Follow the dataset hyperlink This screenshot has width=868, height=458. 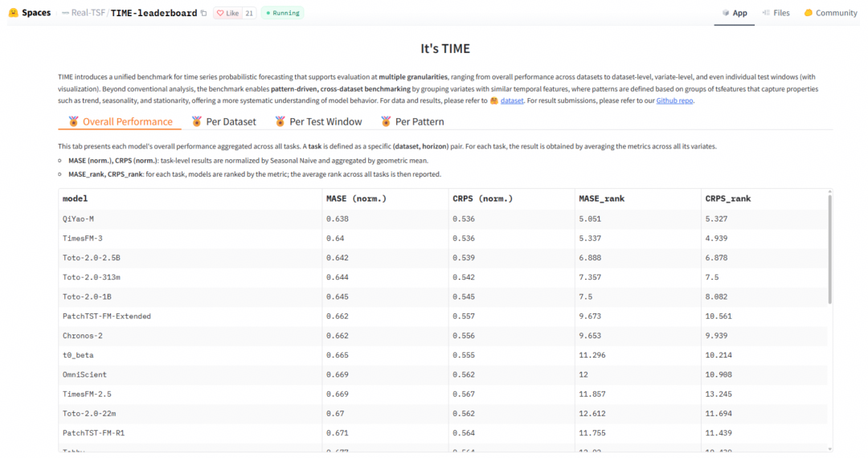511,100
